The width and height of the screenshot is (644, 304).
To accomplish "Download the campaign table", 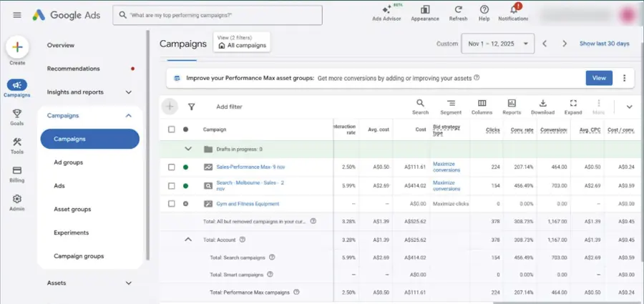I will click(x=542, y=107).
